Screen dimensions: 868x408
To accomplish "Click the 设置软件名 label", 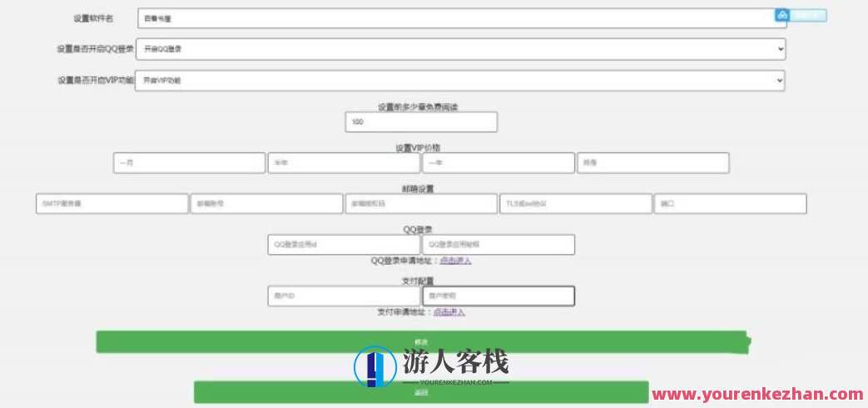I will [x=93, y=18].
